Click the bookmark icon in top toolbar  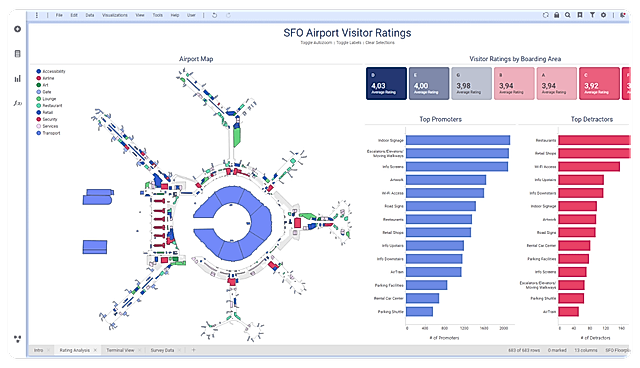pos(580,15)
